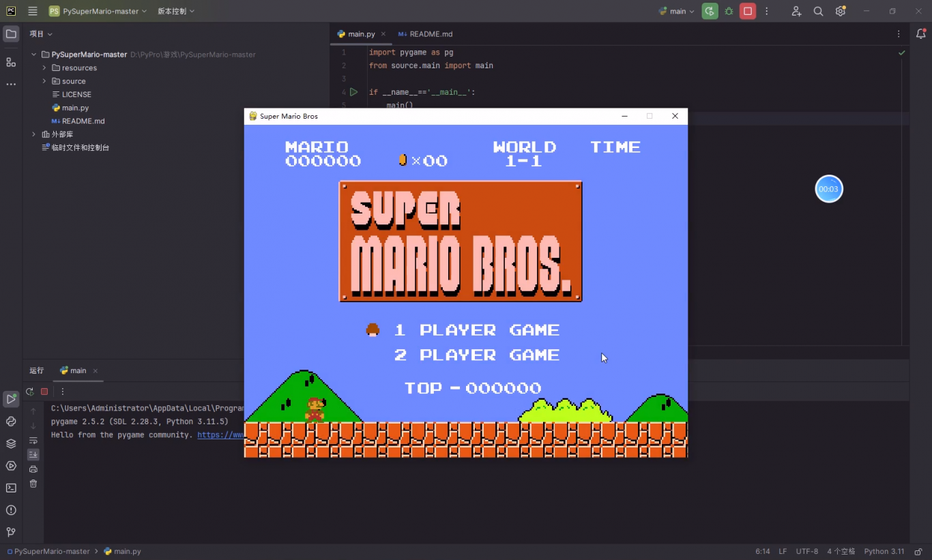Open editor tabs more options menu

[x=899, y=34]
